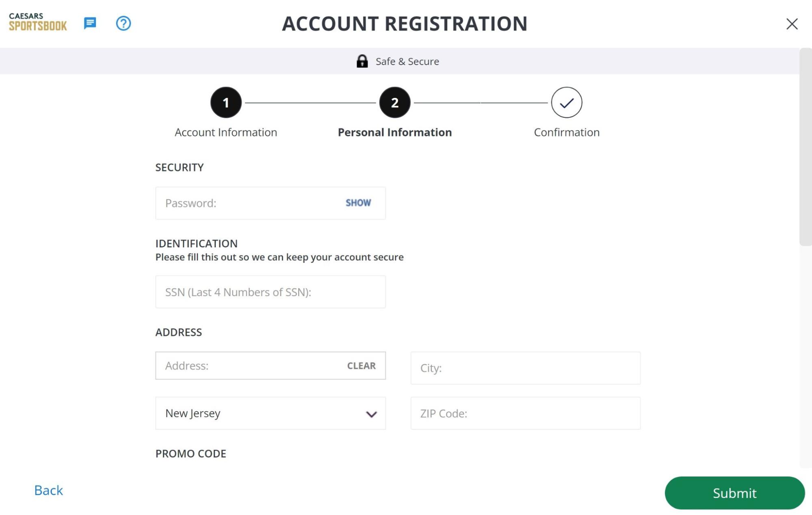
Task: Click the help question mark icon
Action: [x=123, y=23]
